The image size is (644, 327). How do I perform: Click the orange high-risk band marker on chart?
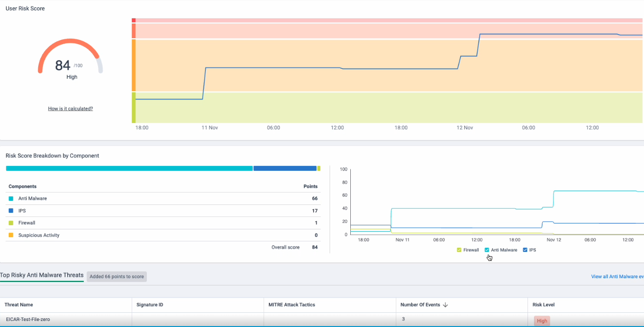pos(133,65)
